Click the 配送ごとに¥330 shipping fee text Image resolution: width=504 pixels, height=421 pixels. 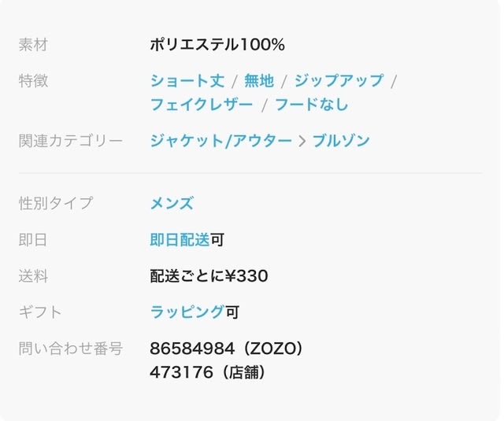[209, 276]
